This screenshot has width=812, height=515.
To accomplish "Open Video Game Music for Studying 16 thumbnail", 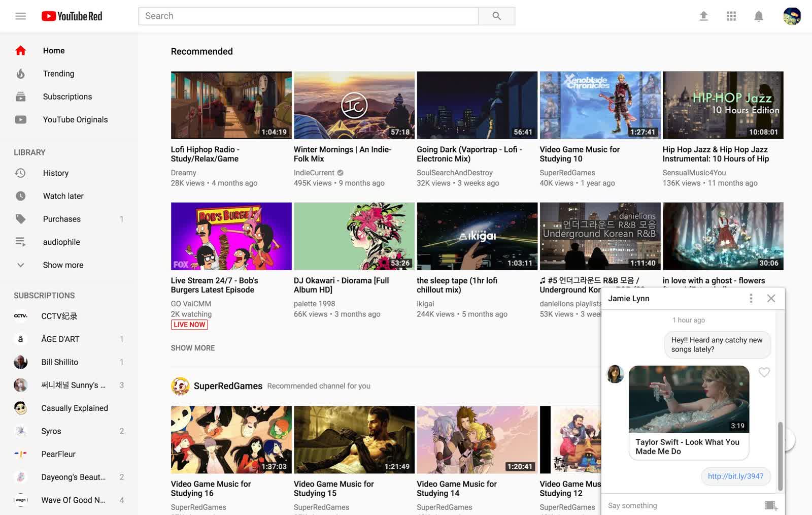I will [x=231, y=440].
